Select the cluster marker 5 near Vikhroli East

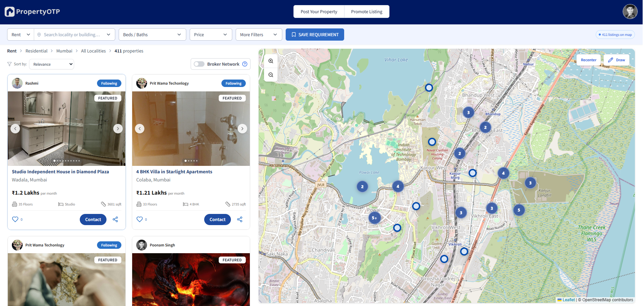(x=519, y=210)
